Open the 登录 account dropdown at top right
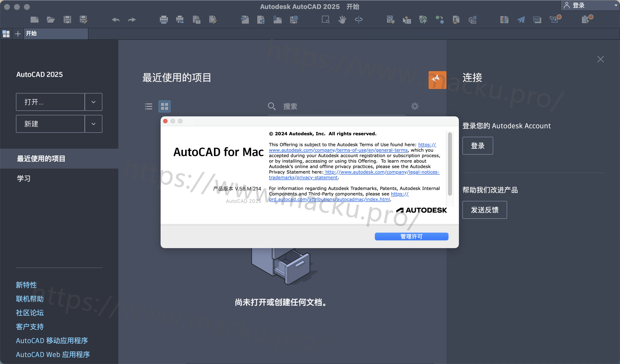The image size is (620, 364). 590,5
